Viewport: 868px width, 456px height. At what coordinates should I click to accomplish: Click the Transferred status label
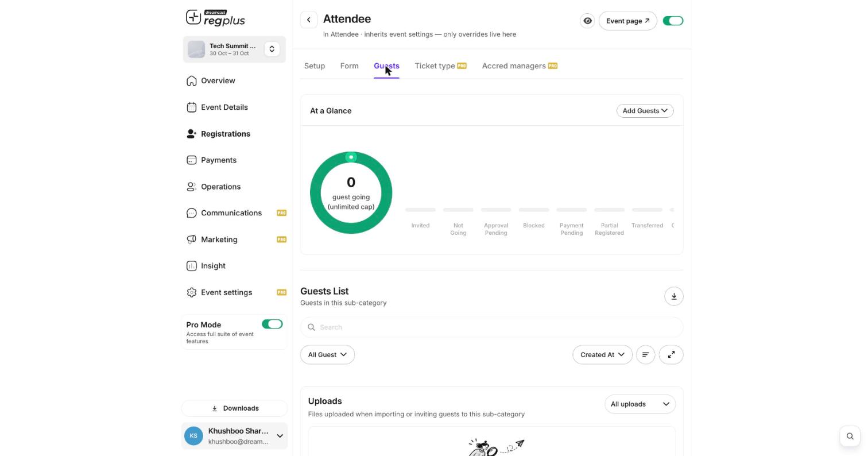click(647, 226)
